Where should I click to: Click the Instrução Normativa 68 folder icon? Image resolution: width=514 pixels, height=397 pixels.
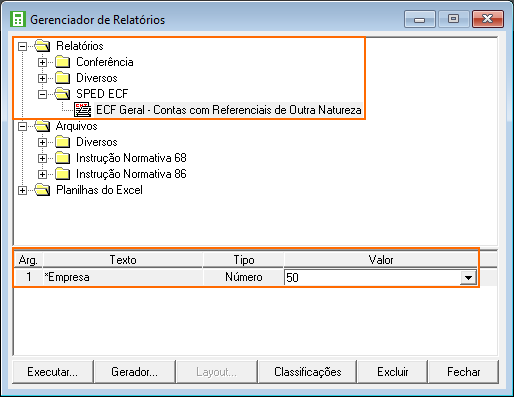[x=62, y=158]
